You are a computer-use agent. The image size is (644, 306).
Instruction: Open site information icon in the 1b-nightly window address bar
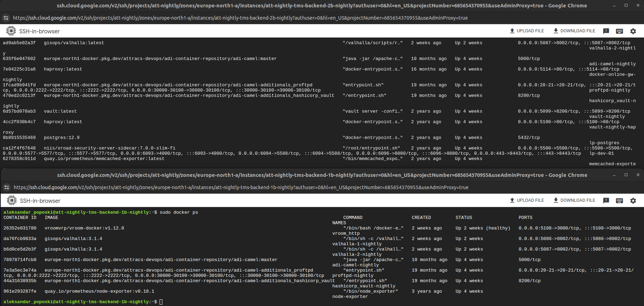coord(6,187)
